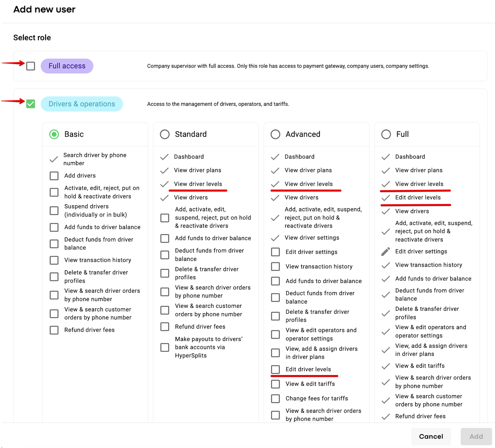
Task: Click the Add button
Action: pos(476,436)
